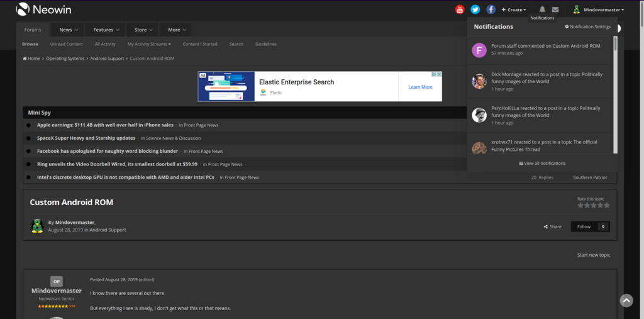Click Learn More on Elastic ad
This screenshot has height=319, width=644.
420,87
